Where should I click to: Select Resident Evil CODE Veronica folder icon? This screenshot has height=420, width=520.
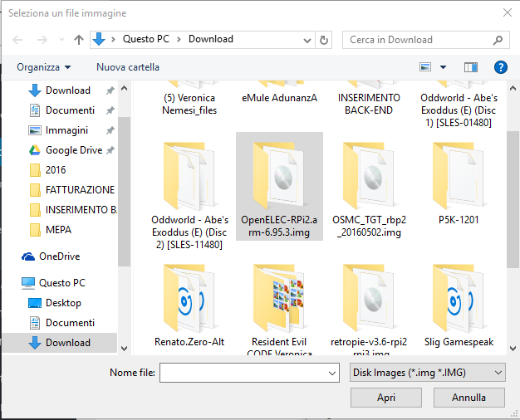pyautogui.click(x=279, y=298)
